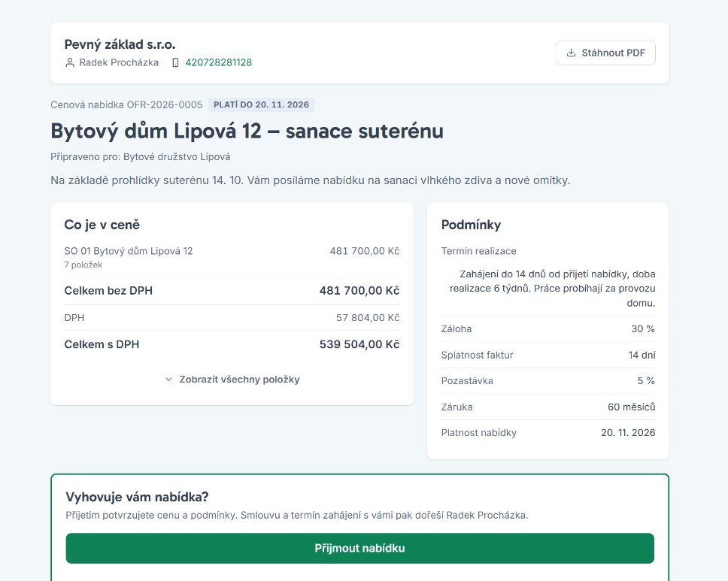This screenshot has height=581, width=728.
Task: Click the Záloha value 30 %
Action: [x=643, y=329]
